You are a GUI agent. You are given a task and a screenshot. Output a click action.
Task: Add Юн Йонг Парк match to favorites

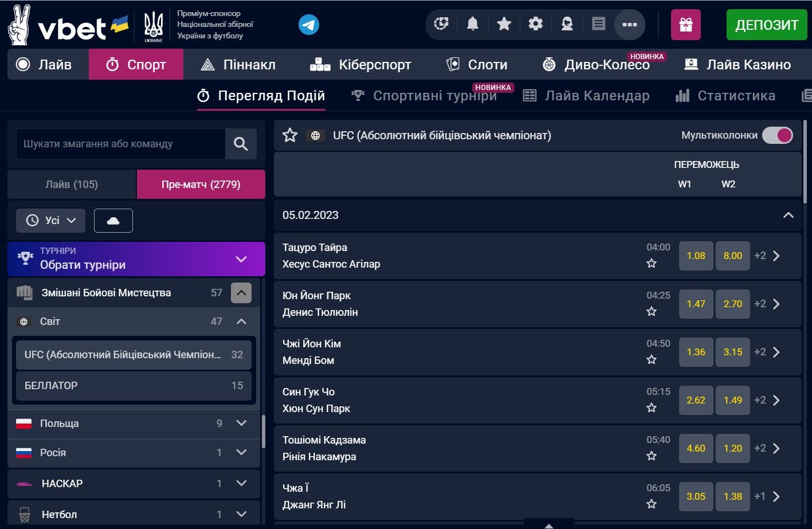652,312
